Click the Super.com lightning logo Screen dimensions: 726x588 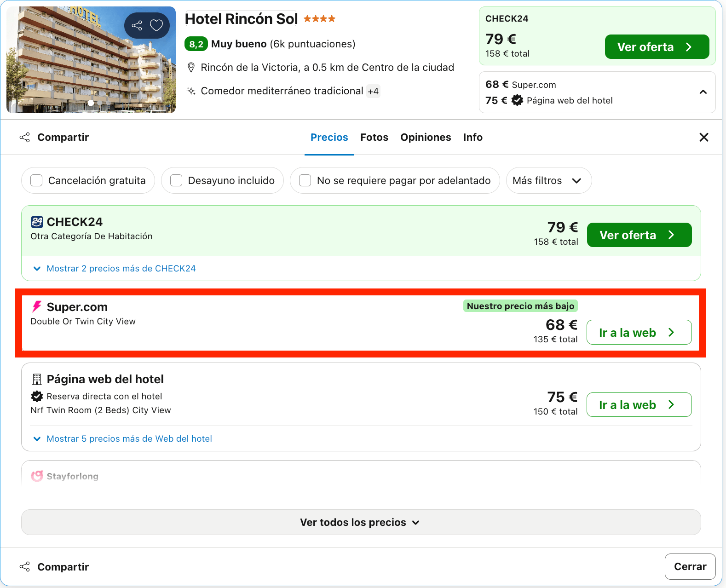(x=37, y=306)
